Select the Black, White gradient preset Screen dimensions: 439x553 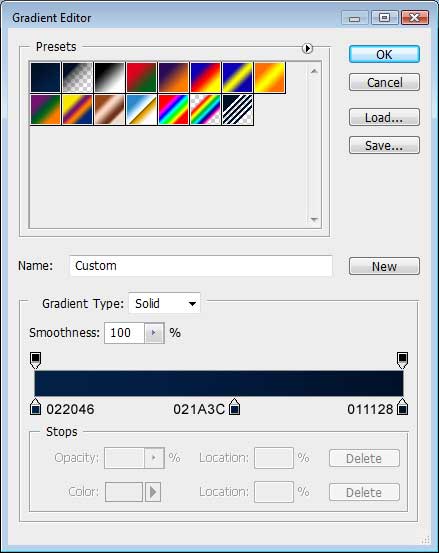click(109, 77)
